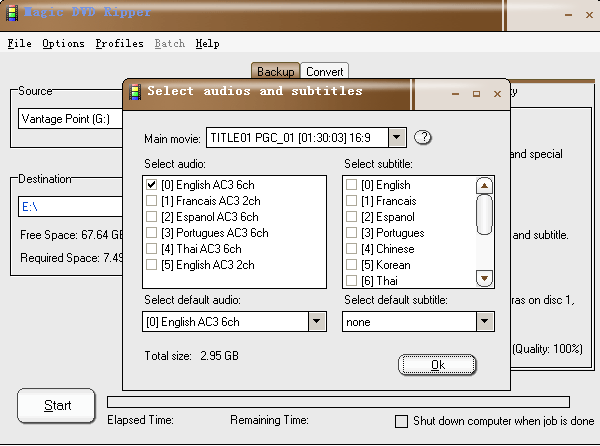Screen dimensions: 600x446
Task: Click the help question mark icon
Action: coord(423,137)
